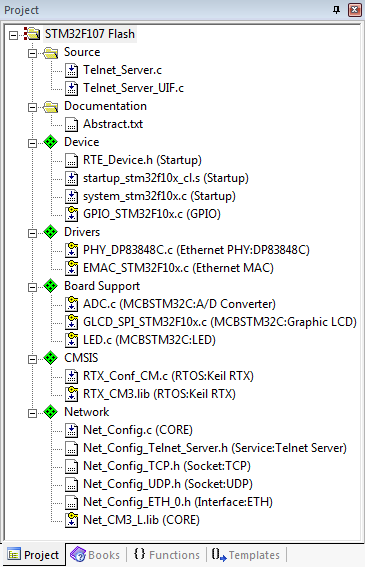Screen dimensions: 365x567
Task: Select Net_Config_Telnet_Server.h in the tree
Action: tap(215, 448)
